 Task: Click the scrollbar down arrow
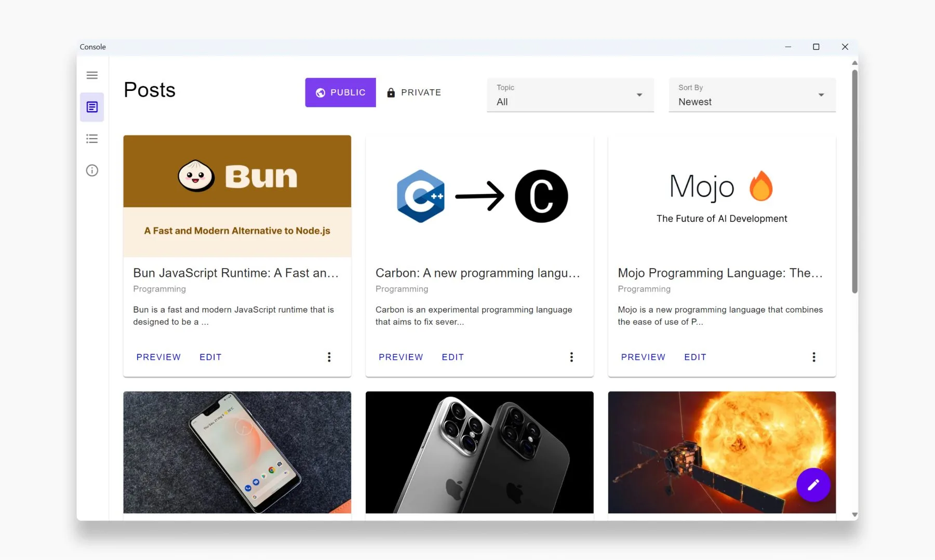tap(854, 515)
